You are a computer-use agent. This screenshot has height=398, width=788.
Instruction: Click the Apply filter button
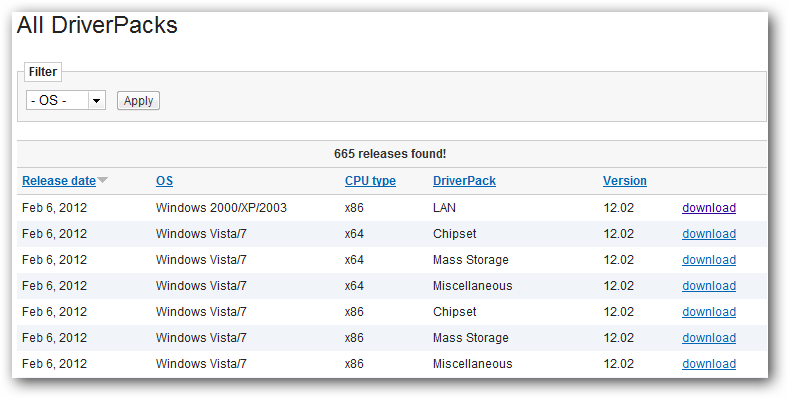(138, 101)
